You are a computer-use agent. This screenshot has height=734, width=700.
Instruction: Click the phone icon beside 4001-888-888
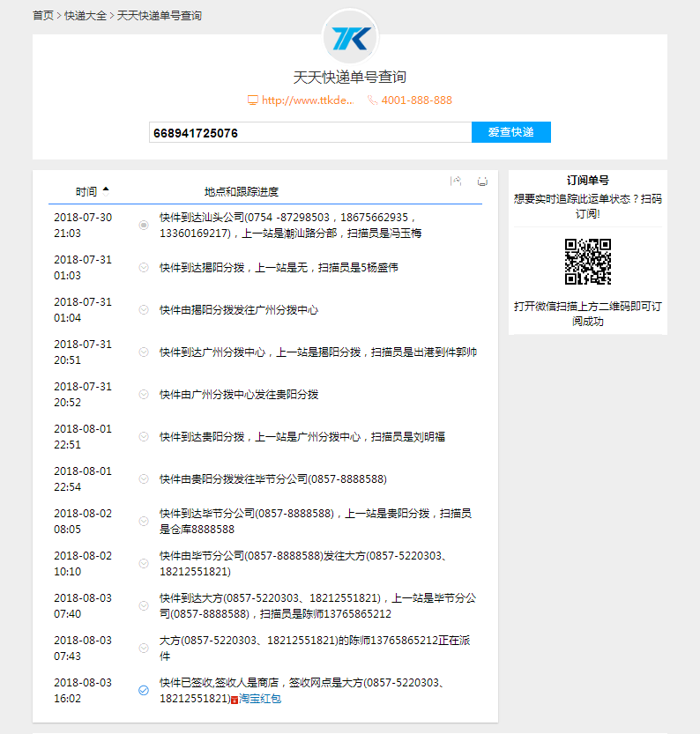coord(372,100)
